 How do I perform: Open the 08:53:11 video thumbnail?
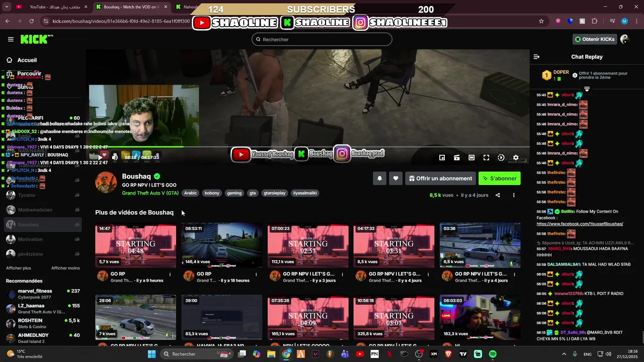[x=222, y=245]
